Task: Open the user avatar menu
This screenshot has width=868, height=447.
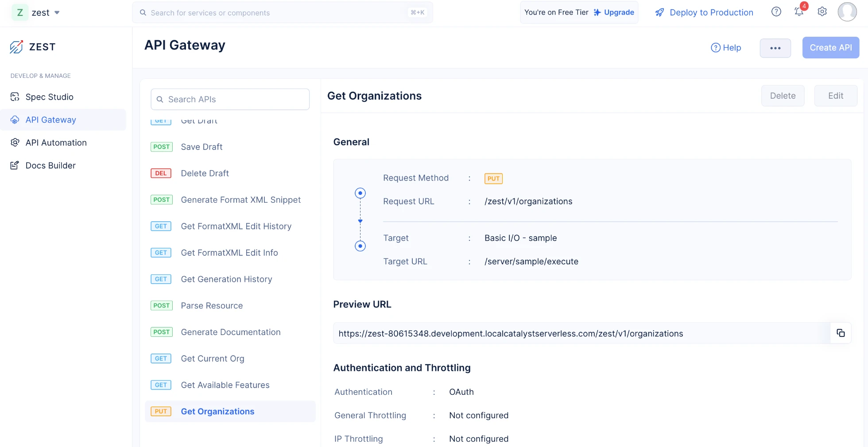Action: pyautogui.click(x=847, y=12)
